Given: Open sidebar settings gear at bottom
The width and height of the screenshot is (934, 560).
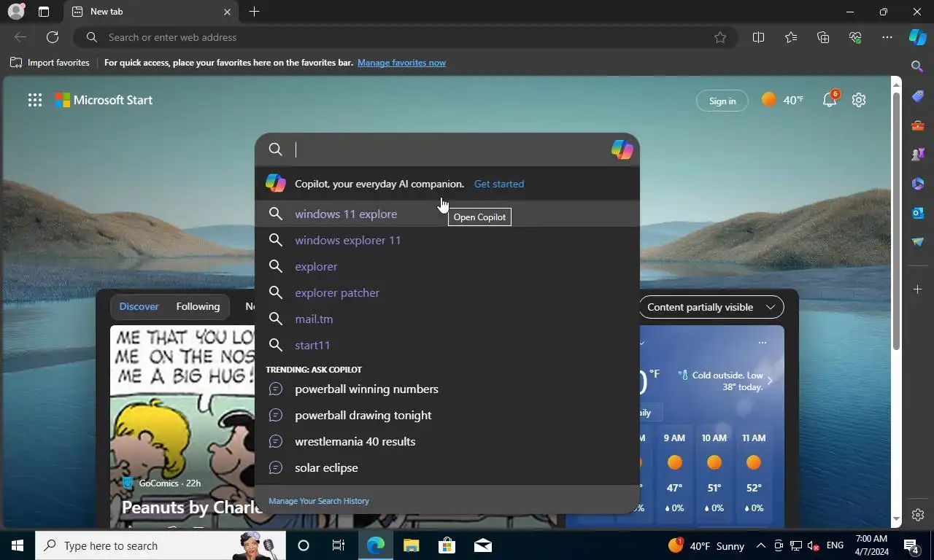Looking at the screenshot, I should coord(918,515).
